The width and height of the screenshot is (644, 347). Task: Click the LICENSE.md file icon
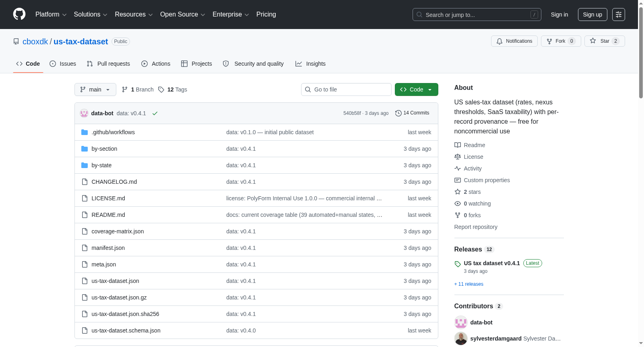point(85,198)
